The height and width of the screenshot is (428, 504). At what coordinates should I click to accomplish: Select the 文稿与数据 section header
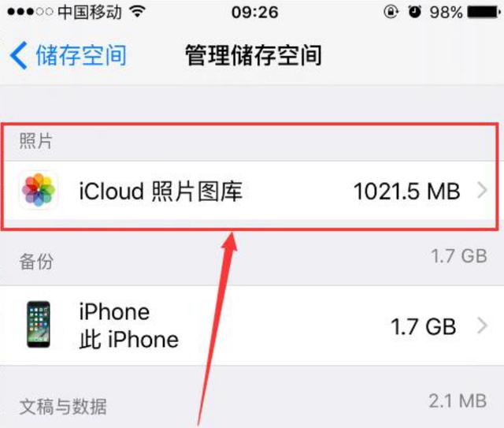click(x=63, y=407)
